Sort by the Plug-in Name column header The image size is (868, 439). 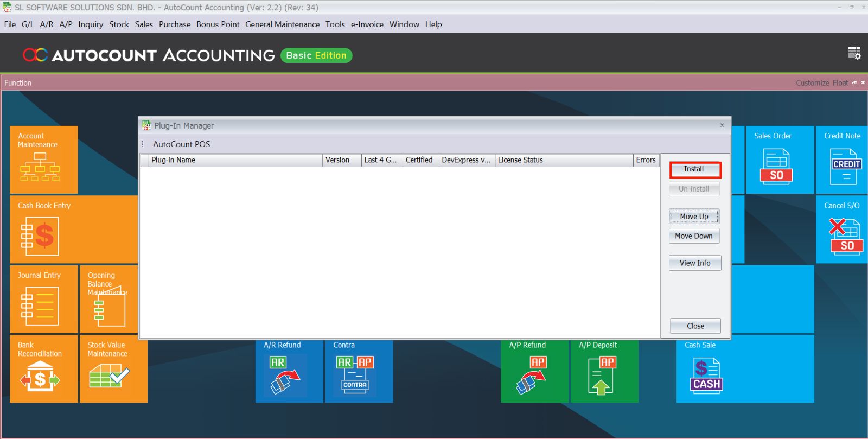pos(235,160)
